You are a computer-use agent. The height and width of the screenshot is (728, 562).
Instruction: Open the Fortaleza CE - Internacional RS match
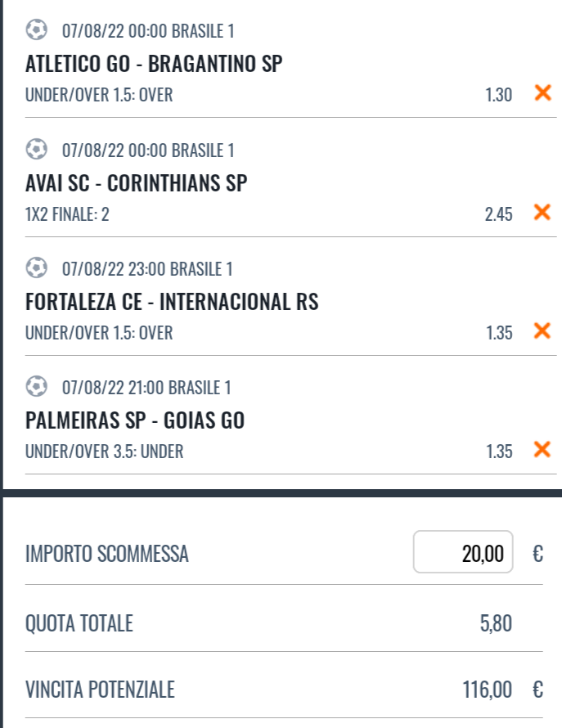point(172,303)
